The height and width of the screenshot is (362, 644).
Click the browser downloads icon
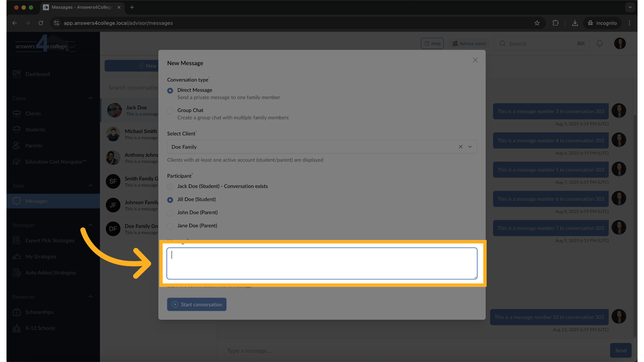click(575, 23)
